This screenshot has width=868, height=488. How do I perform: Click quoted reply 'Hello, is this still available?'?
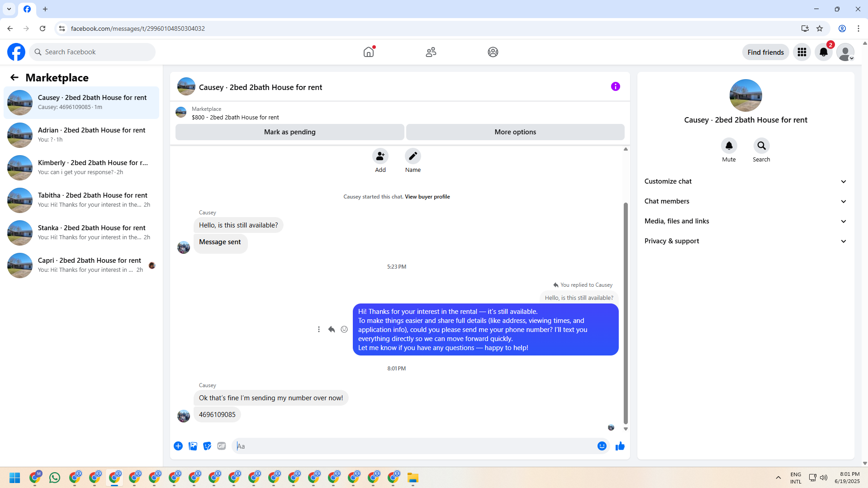coord(579,298)
